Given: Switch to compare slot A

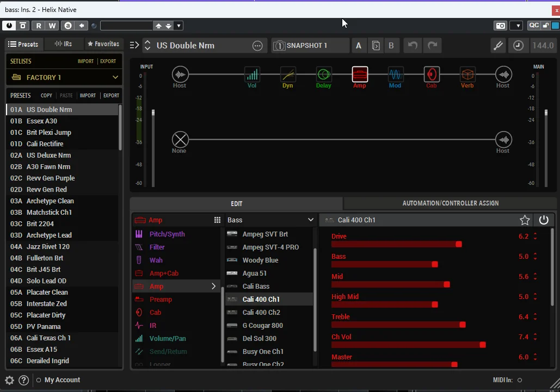Looking at the screenshot, I should click(x=359, y=46).
